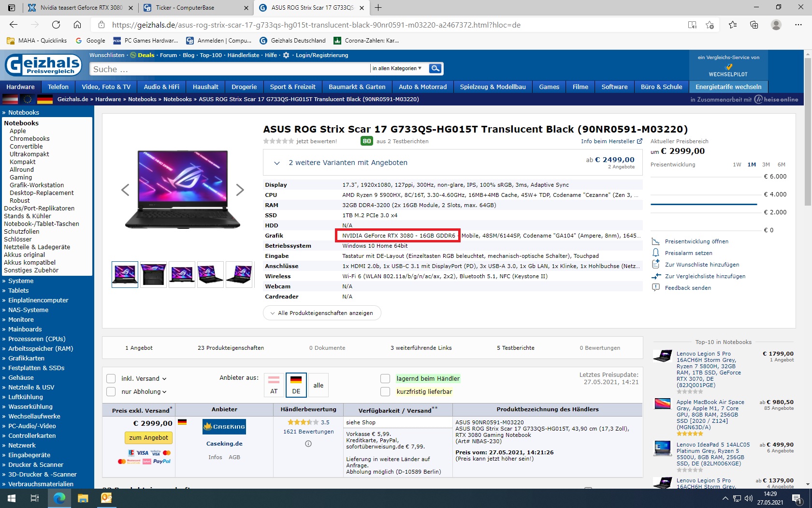812x508 pixels.
Task: Expand Alle Produkteigenschaften anzeigen
Action: tap(322, 313)
